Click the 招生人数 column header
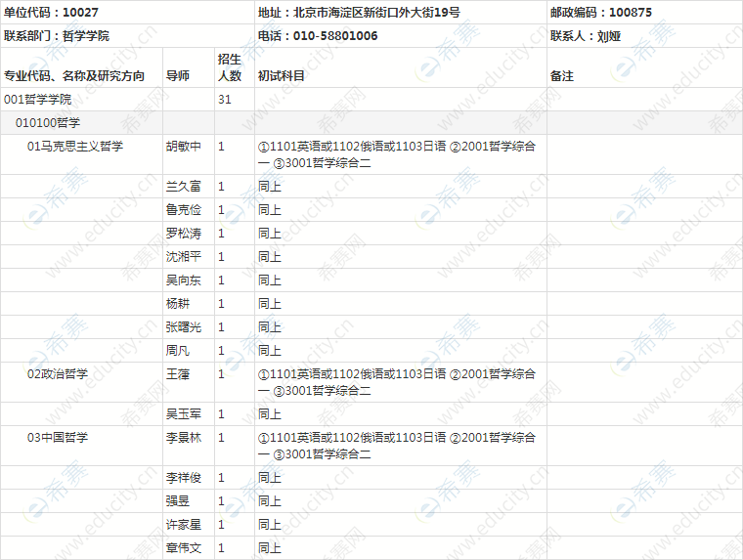Screen dimensions: 743x560 tap(229, 67)
